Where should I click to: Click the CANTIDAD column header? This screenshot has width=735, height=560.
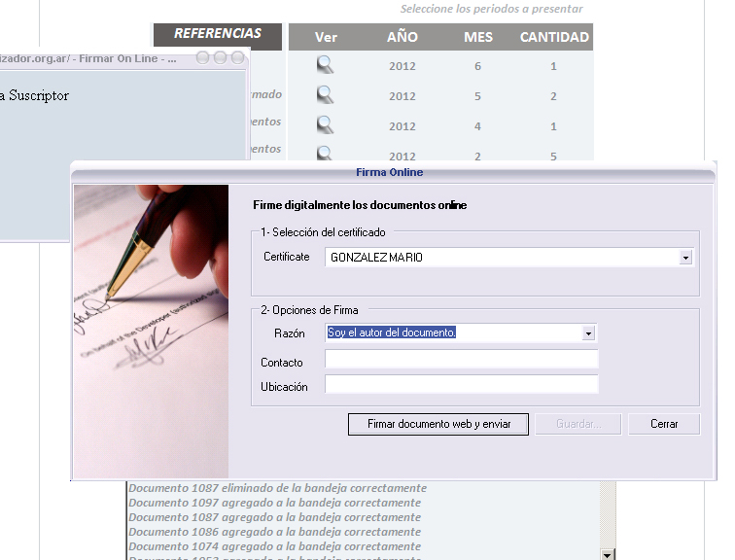[554, 38]
